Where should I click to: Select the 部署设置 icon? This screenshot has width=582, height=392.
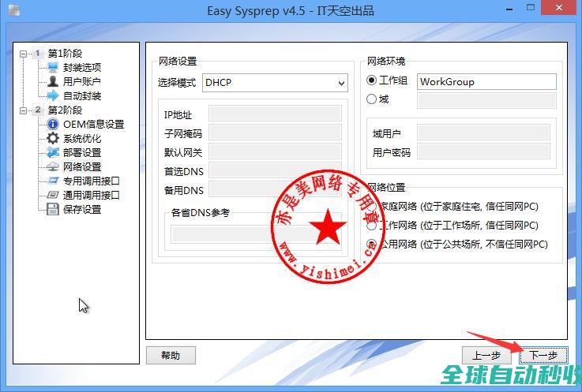tap(53, 153)
